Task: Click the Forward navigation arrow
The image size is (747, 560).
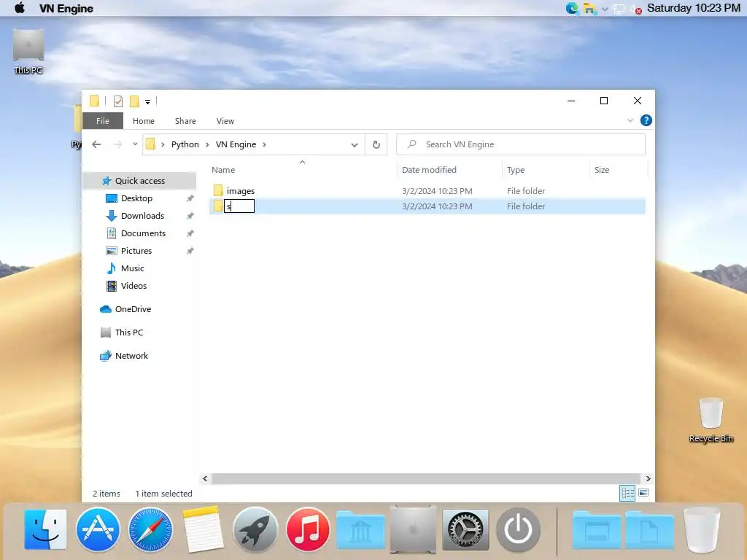Action: (x=117, y=144)
